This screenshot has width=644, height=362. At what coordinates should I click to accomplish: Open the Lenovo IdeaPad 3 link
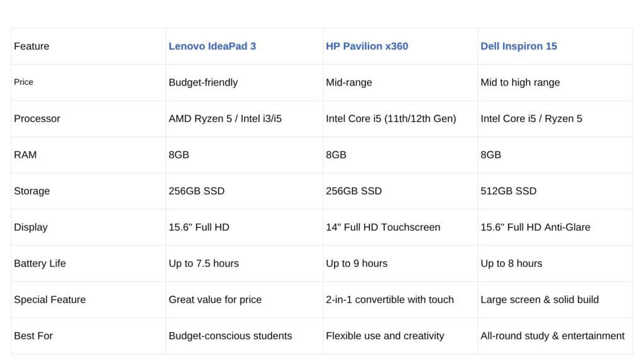pyautogui.click(x=212, y=47)
